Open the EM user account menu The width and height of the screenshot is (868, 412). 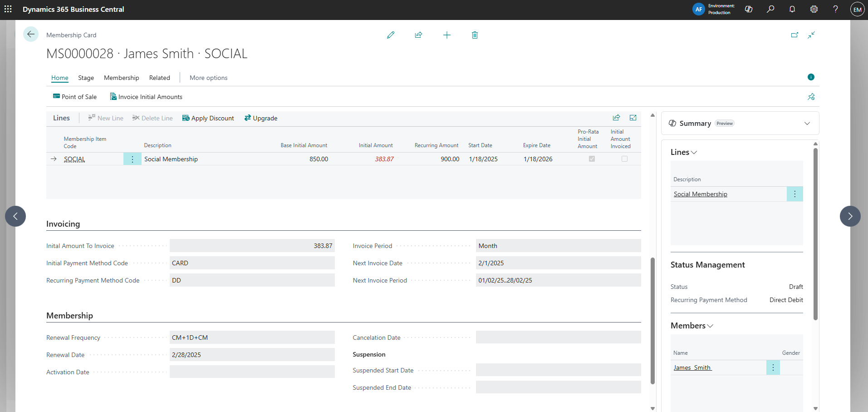857,9
